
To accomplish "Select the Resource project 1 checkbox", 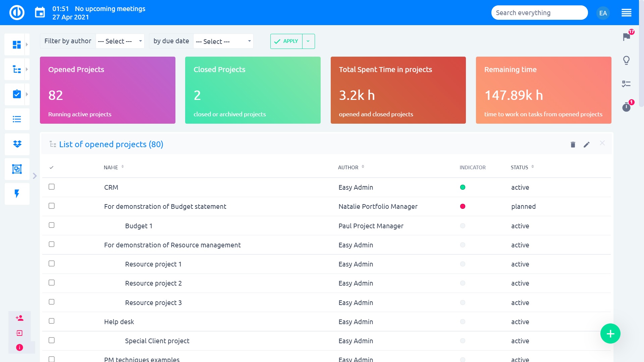I will coord(52,263).
